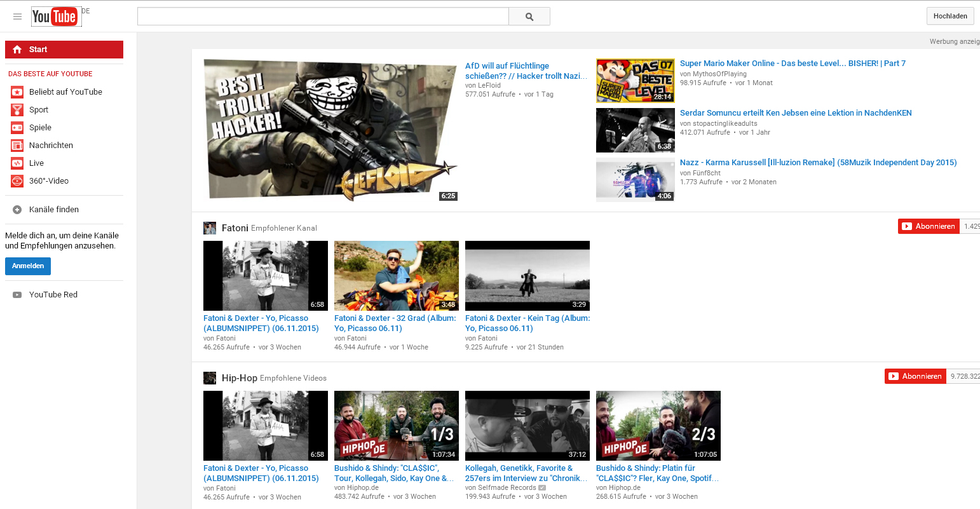Viewport: 980px width, 509px height.
Task: Open the hamburger guide menu
Action: (17, 17)
